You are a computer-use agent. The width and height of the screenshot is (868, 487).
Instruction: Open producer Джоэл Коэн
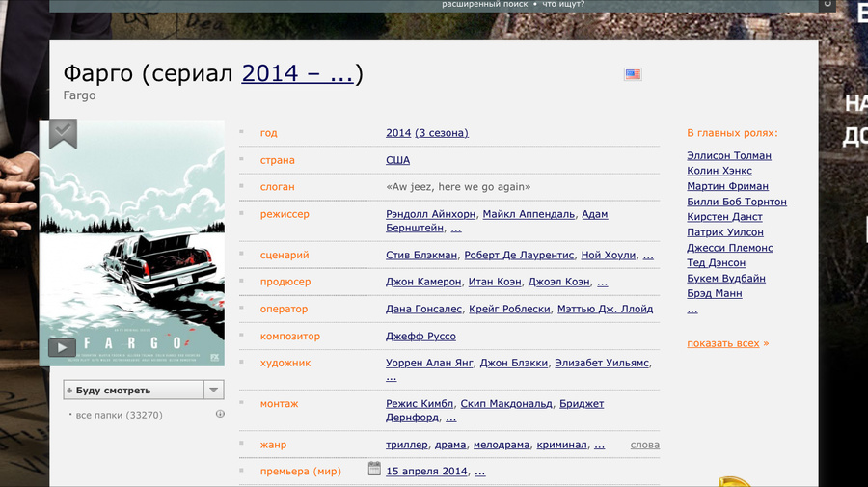click(559, 282)
